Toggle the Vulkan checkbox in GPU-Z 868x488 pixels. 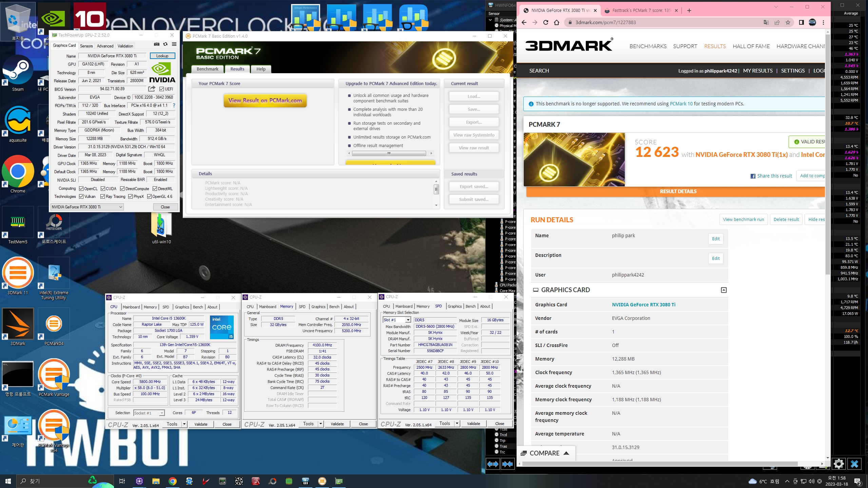[81, 197]
